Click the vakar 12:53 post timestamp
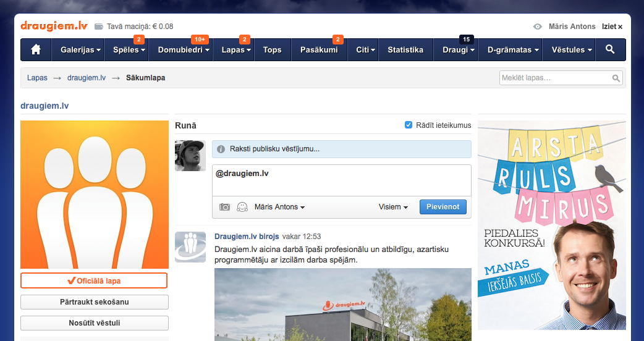Viewport: 644px width, 341px height. (x=302, y=237)
